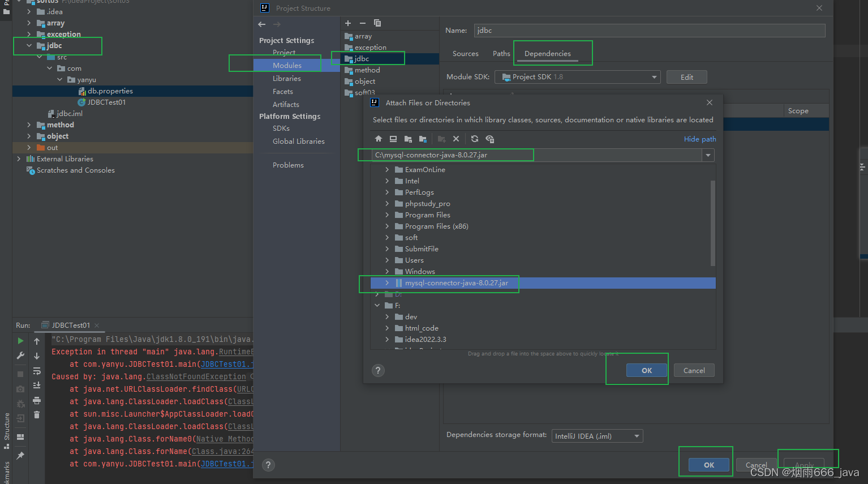
Task: Click OK in Project Structure dialog
Action: pyautogui.click(x=708, y=465)
